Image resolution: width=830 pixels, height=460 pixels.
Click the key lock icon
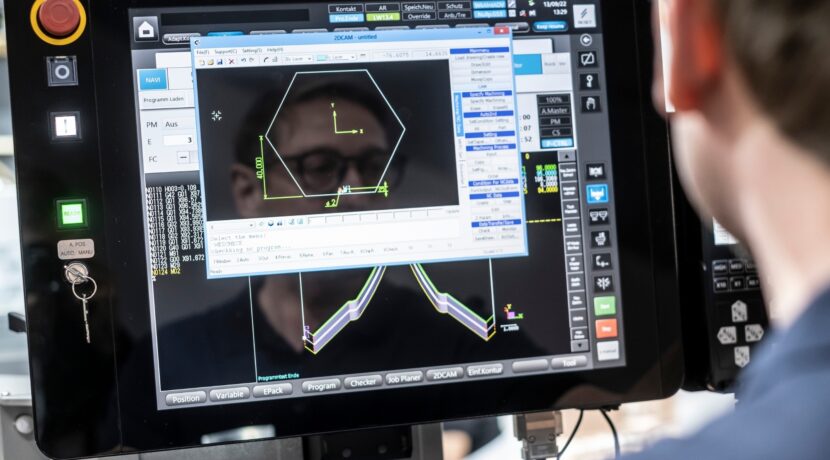click(589, 81)
